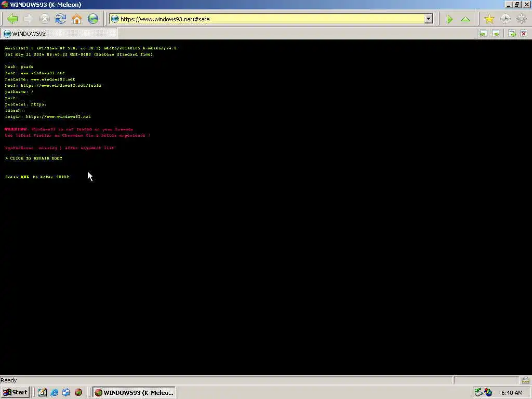This screenshot has height=399, width=532.
Task: Go back with the green Back arrow
Action: 12,19
